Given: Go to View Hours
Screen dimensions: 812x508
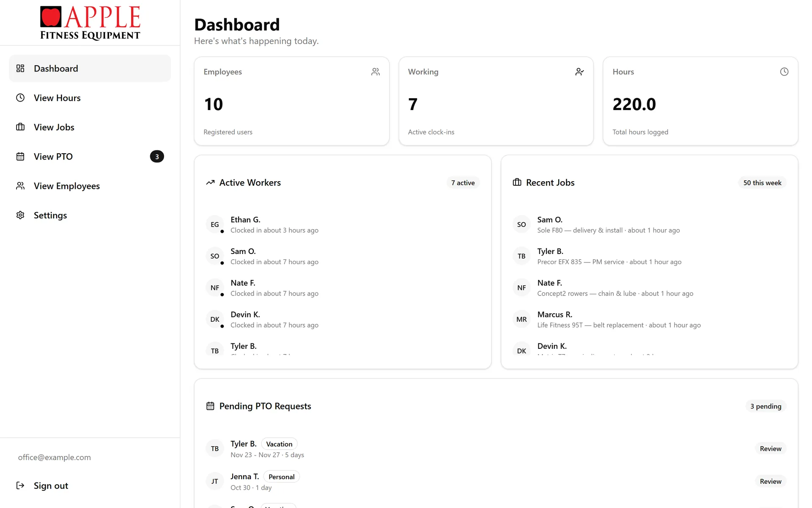Looking at the screenshot, I should 90,98.
